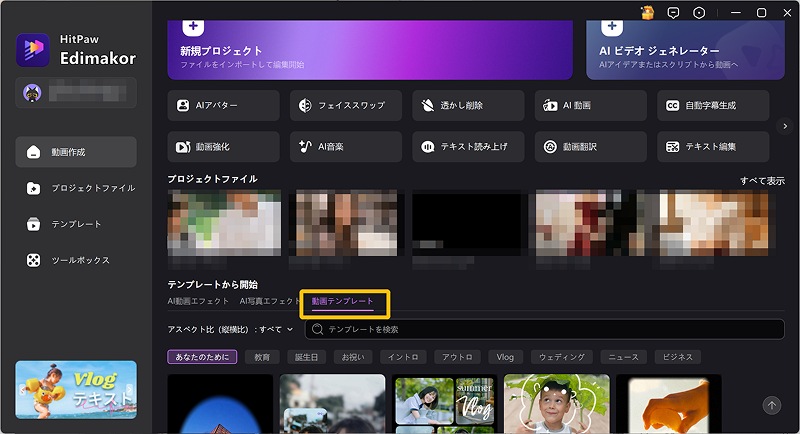Filter templates by イントロ

[403, 357]
